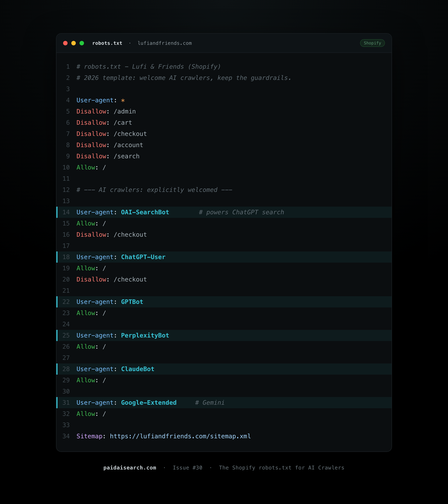
Task: Select the "Disallow: /search" rule
Action: coord(108,156)
